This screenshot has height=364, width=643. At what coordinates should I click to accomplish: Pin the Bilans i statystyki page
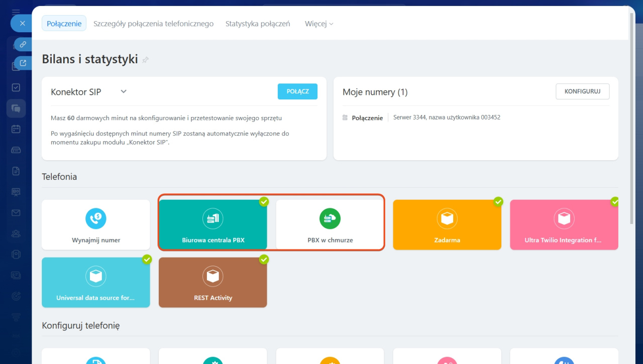click(x=146, y=60)
